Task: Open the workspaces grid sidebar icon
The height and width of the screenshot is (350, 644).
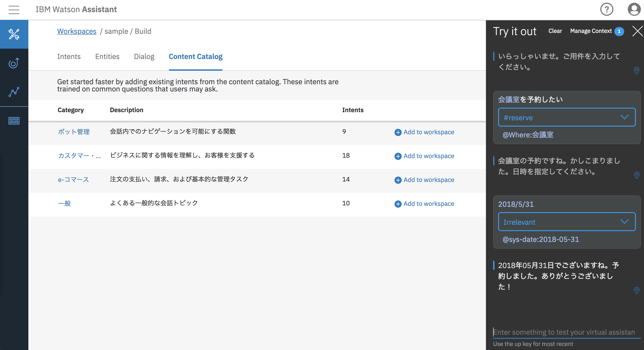Action: [x=14, y=121]
